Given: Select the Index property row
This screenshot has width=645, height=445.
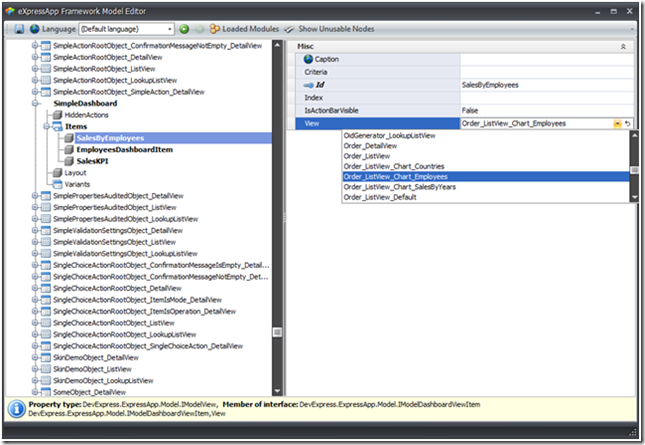Looking at the screenshot, I should tap(464, 97).
